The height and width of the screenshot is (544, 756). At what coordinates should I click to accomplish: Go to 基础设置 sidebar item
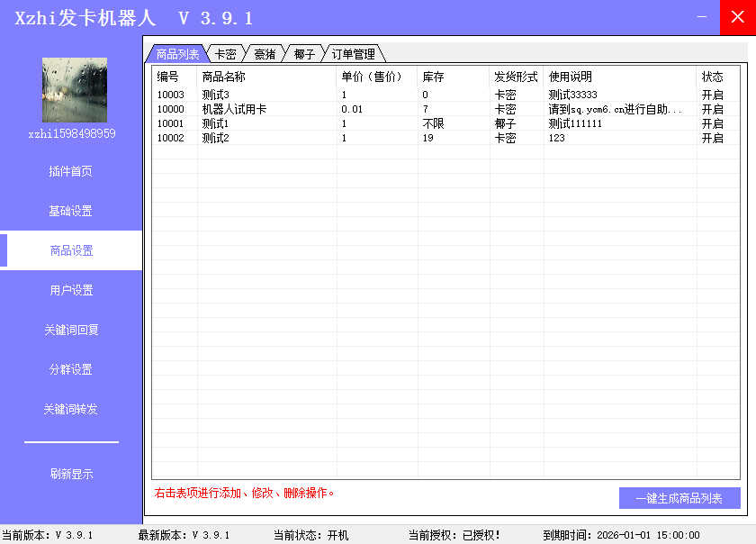71,211
